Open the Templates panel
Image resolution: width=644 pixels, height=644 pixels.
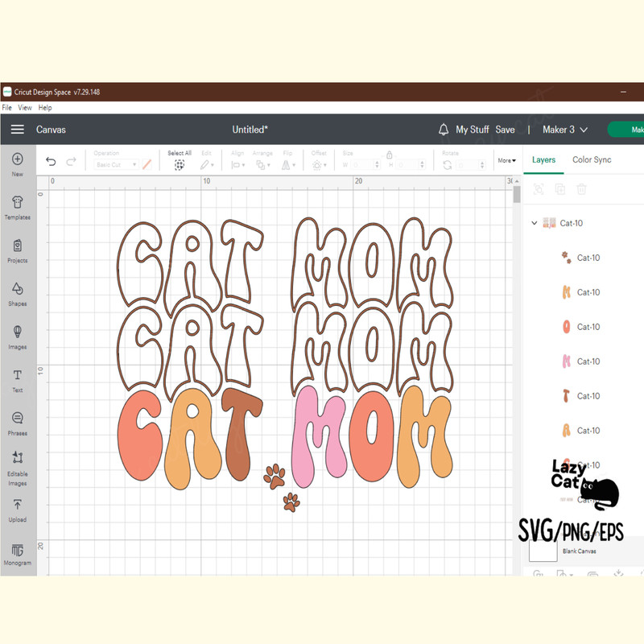coord(18,203)
